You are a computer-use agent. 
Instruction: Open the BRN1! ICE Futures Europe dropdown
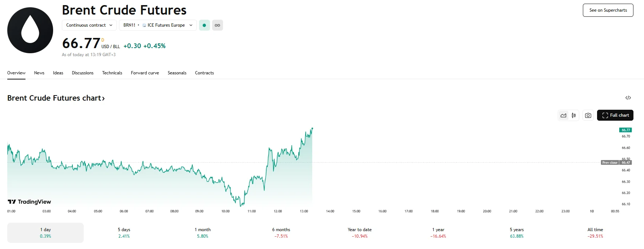coord(158,25)
